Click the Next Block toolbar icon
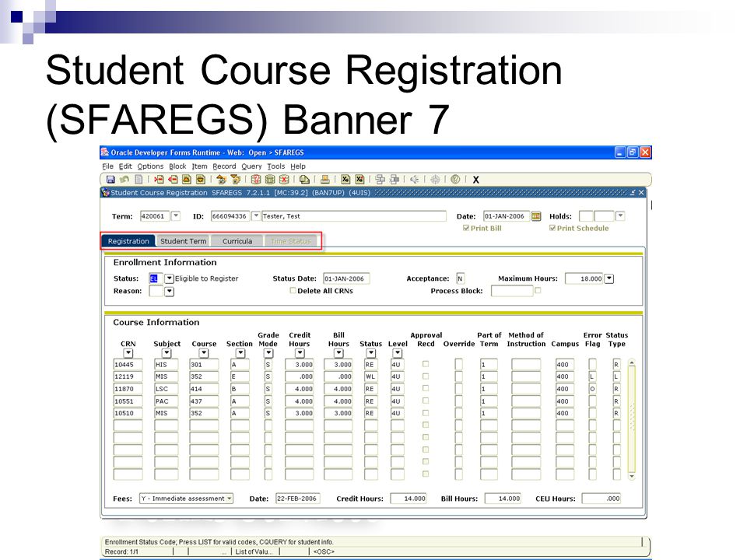Screen dimensions: 747x560 pyautogui.click(x=235, y=180)
